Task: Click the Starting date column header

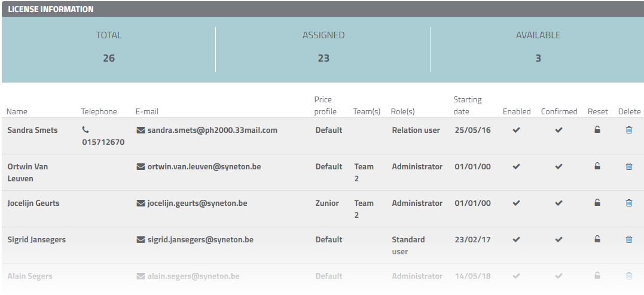Action: click(x=467, y=105)
